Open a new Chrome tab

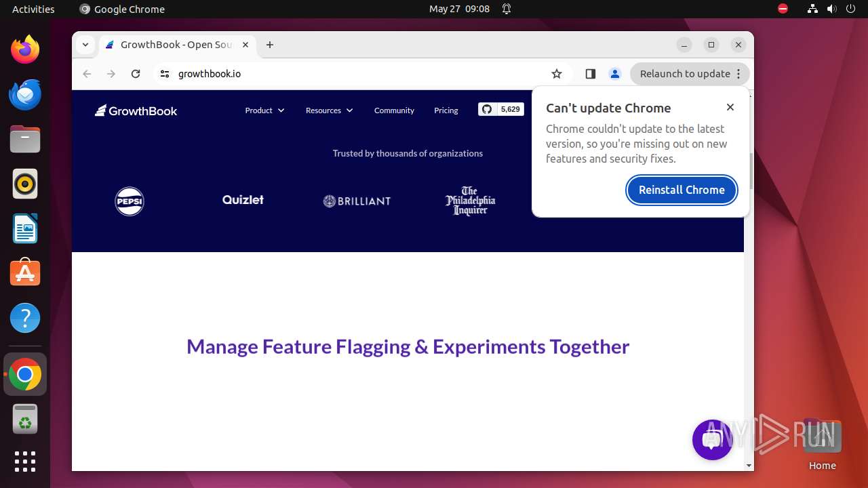point(270,45)
